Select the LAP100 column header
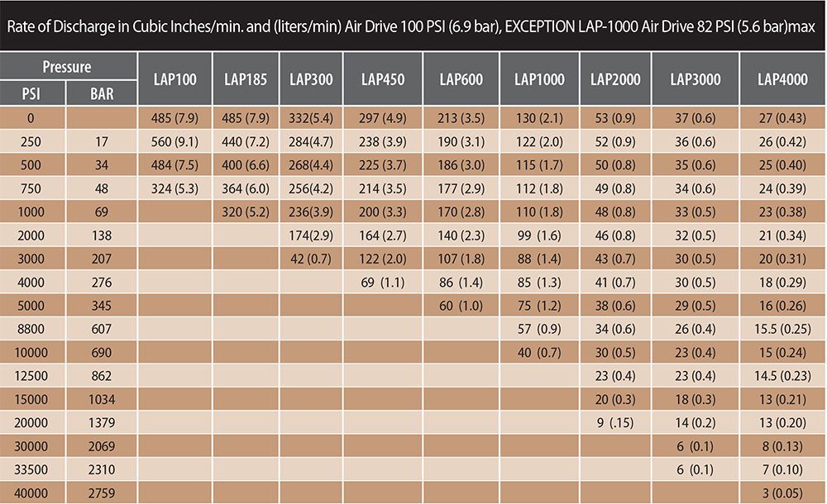The image size is (827, 504). 174,78
